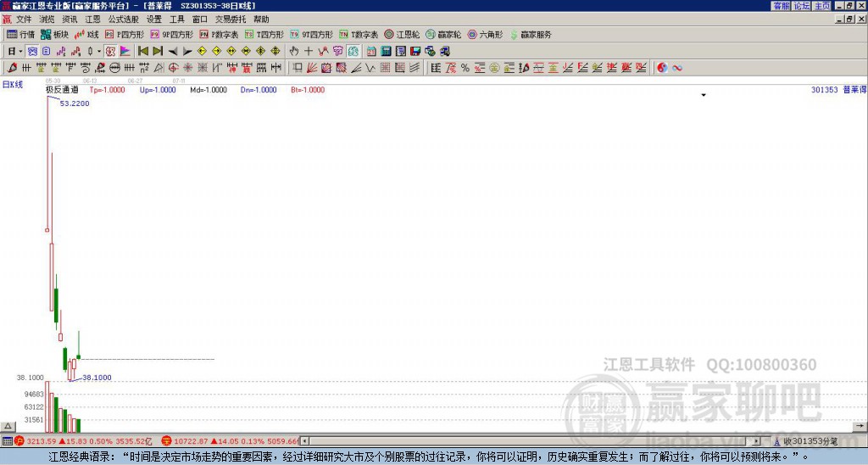Open the 资讯 menu
868x465 pixels.
70,20
